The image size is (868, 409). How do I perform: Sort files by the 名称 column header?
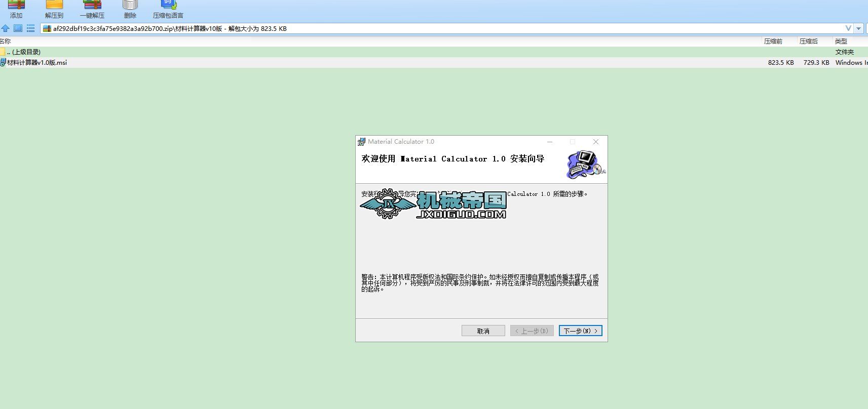pyautogui.click(x=5, y=42)
